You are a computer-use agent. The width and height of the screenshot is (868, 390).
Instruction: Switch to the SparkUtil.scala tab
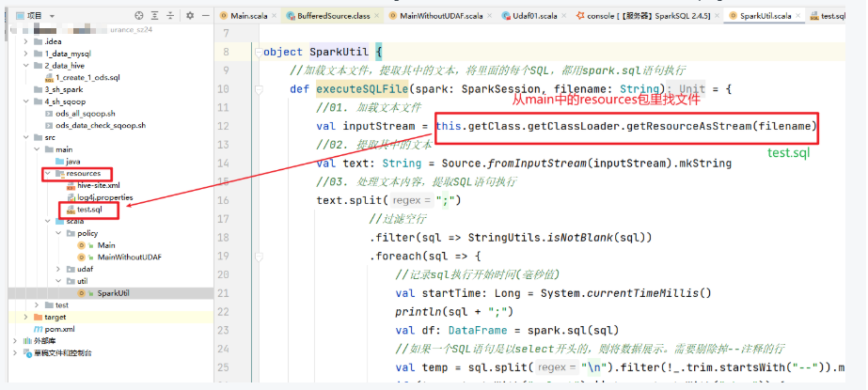click(765, 16)
